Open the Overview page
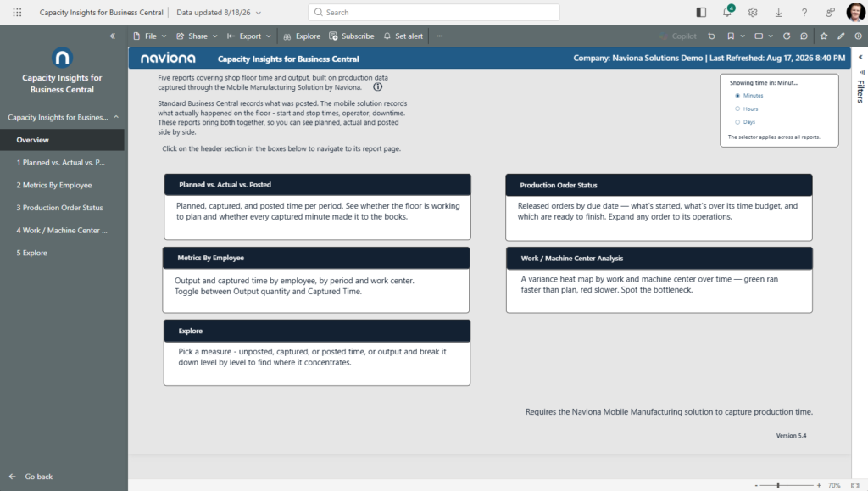The width and height of the screenshot is (868, 491). tap(62, 140)
